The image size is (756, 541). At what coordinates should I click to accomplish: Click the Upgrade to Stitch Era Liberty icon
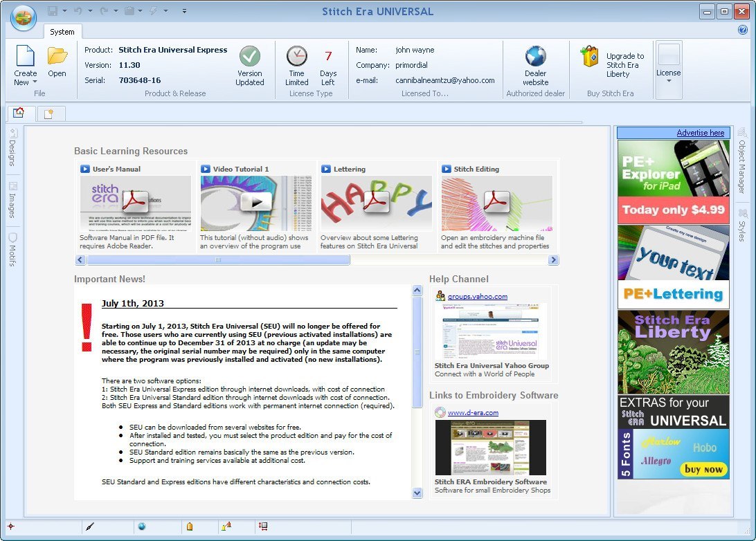589,56
